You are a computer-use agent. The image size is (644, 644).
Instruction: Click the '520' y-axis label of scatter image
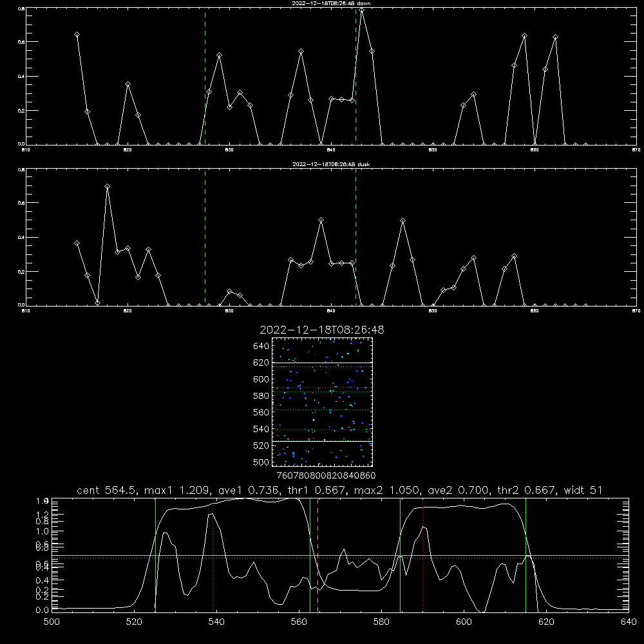pyautogui.click(x=261, y=446)
